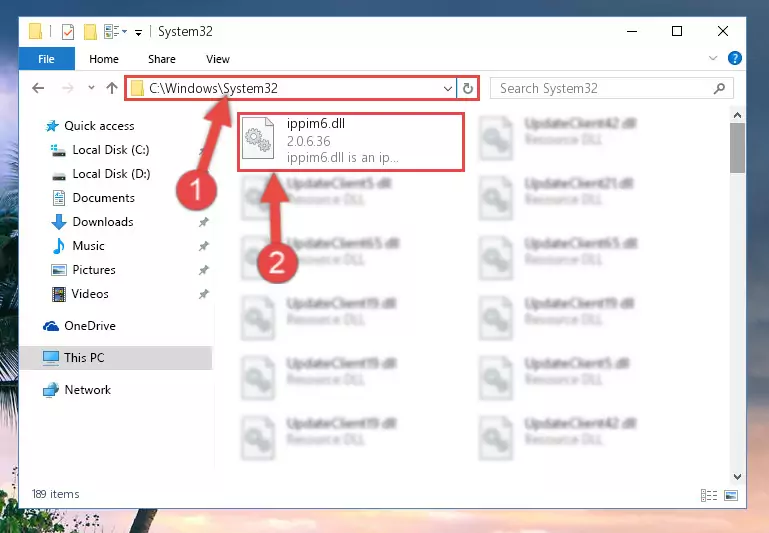This screenshot has width=769, height=533.
Task: Select the ippim6.dll file
Action: [x=351, y=142]
